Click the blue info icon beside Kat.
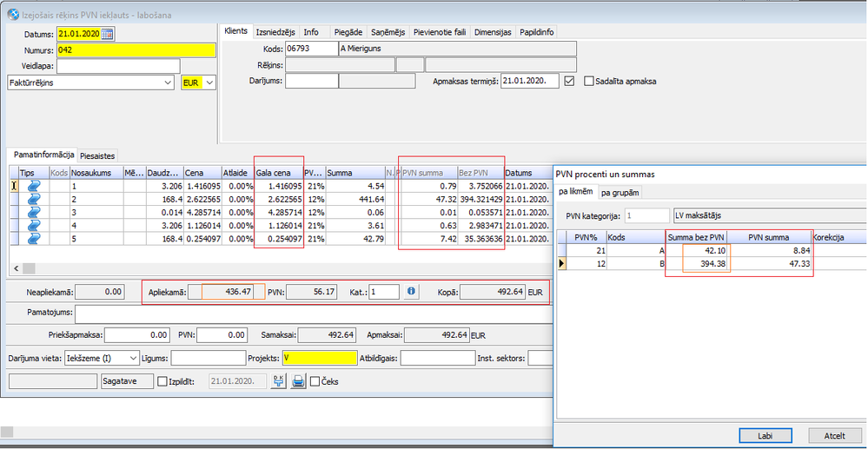Screen dimensions: 868x449 click(x=412, y=292)
